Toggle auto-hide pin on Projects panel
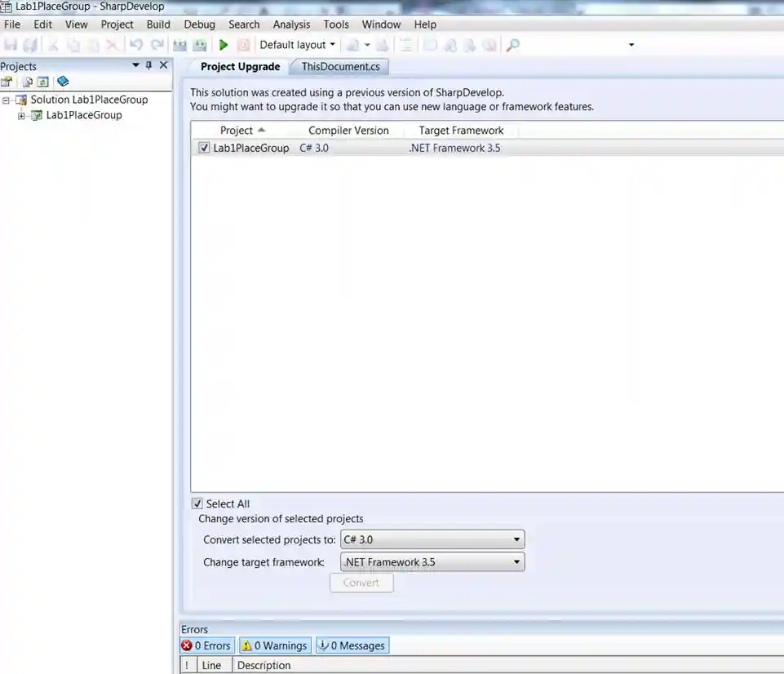 148,66
